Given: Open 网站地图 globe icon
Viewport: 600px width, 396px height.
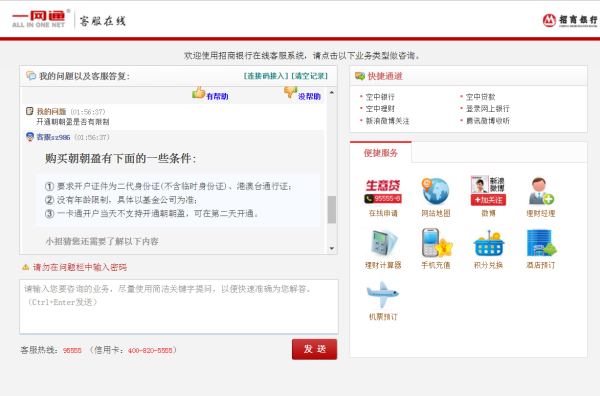Looking at the screenshot, I should pos(435,191).
